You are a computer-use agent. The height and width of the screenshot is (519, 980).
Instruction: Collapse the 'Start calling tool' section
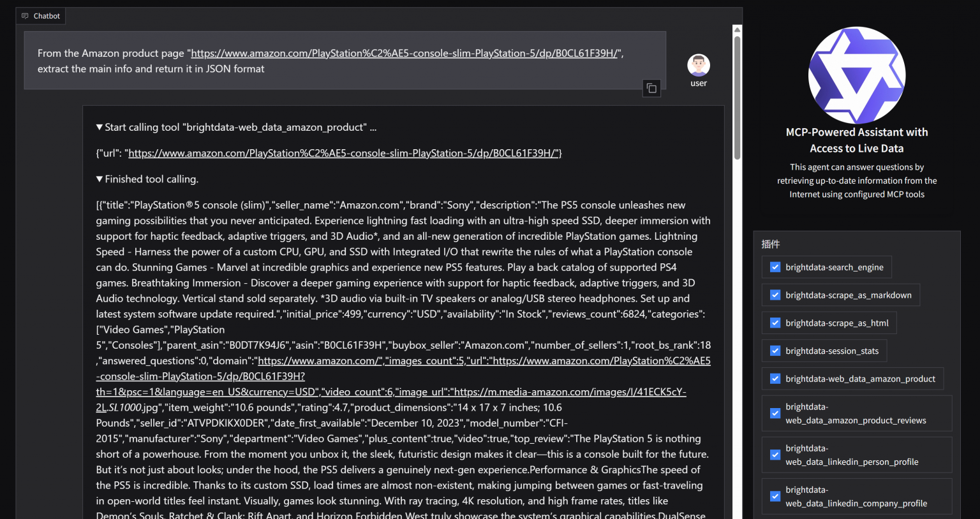pos(100,127)
